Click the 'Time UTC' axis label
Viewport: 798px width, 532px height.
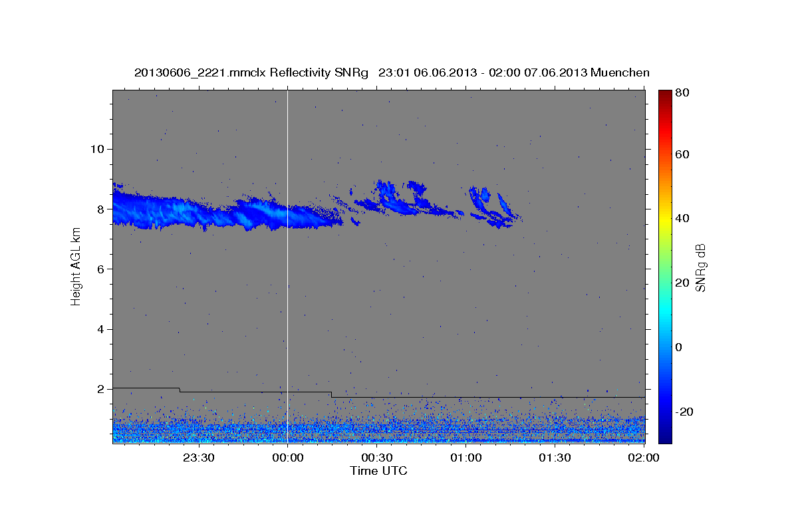(x=378, y=471)
